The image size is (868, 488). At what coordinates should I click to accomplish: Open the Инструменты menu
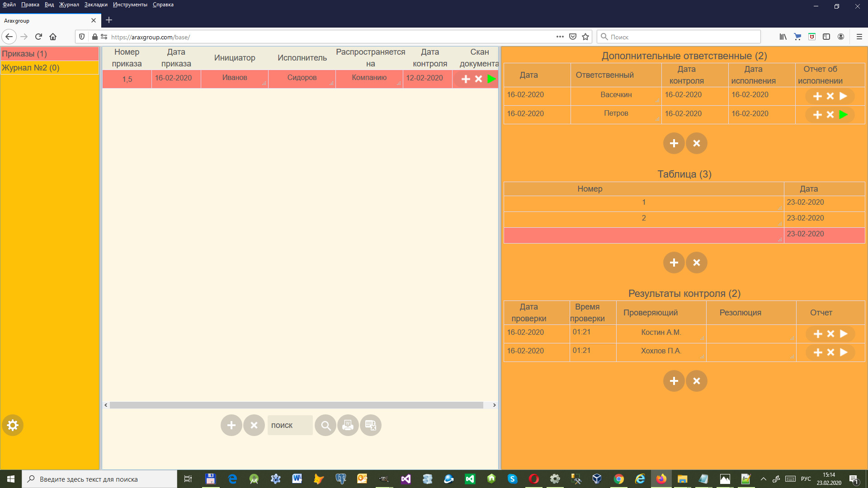(x=130, y=5)
